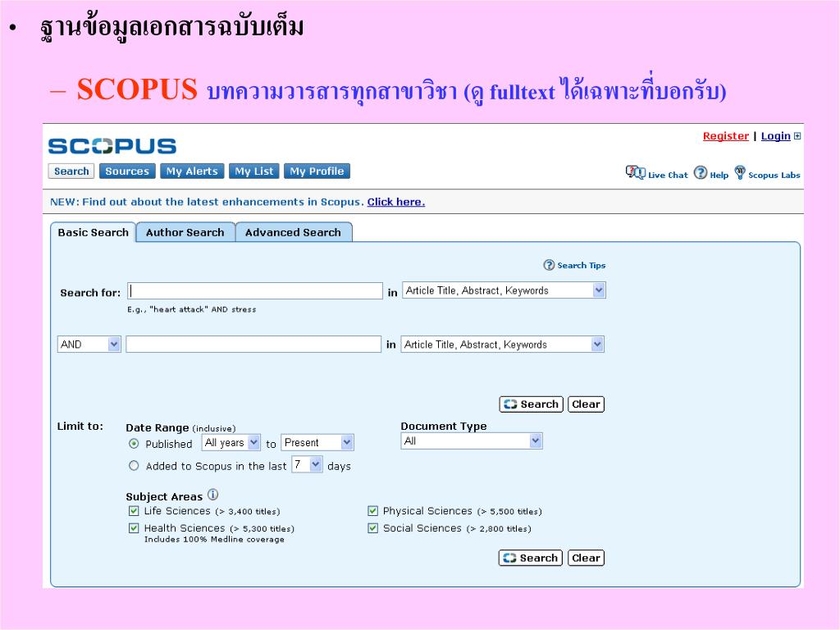Uncheck Social Sciences checkbox
Image resolution: width=840 pixels, height=630 pixels.
pos(373,527)
